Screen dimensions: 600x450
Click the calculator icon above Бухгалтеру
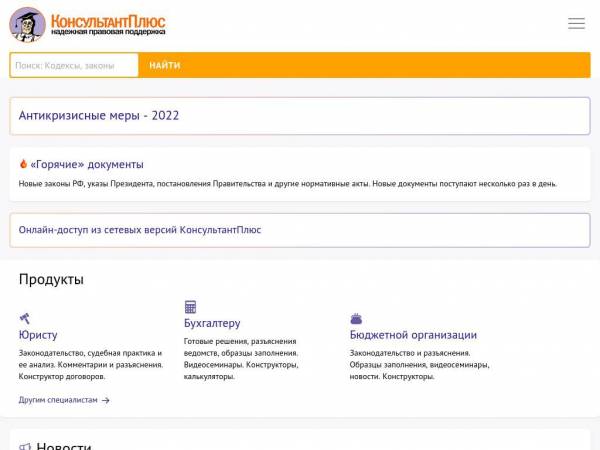tap(190, 307)
